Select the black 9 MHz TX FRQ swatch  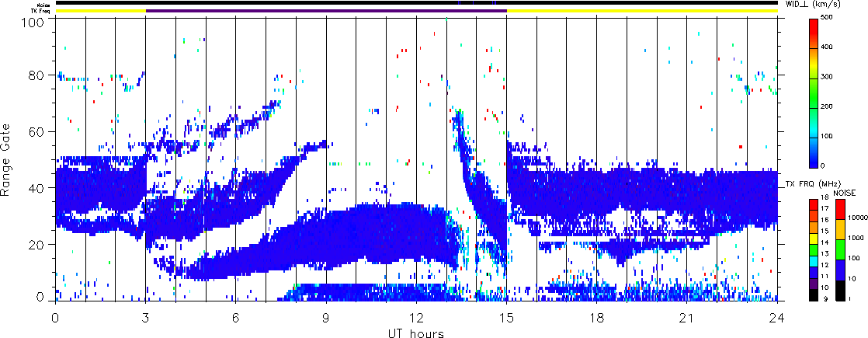(813, 296)
